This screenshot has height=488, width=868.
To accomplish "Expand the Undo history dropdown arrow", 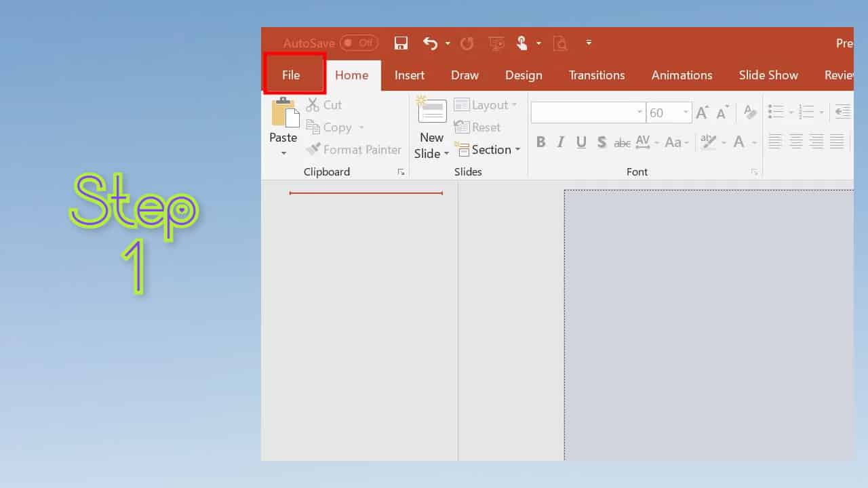I will tap(448, 43).
